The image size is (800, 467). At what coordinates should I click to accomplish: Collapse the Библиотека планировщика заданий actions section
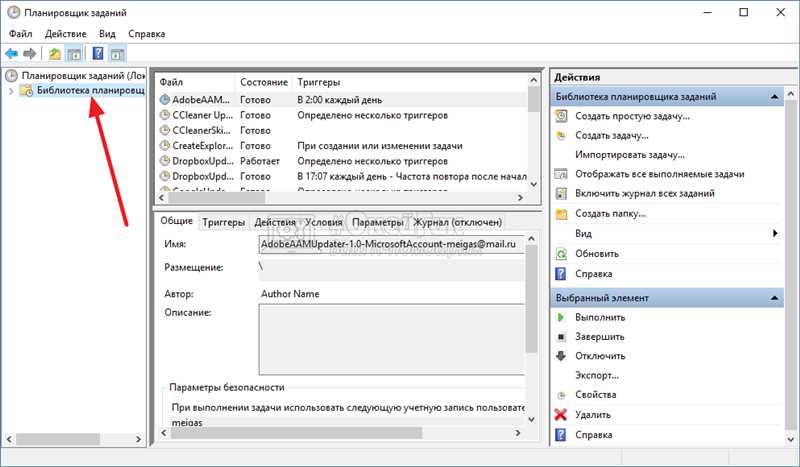[774, 96]
